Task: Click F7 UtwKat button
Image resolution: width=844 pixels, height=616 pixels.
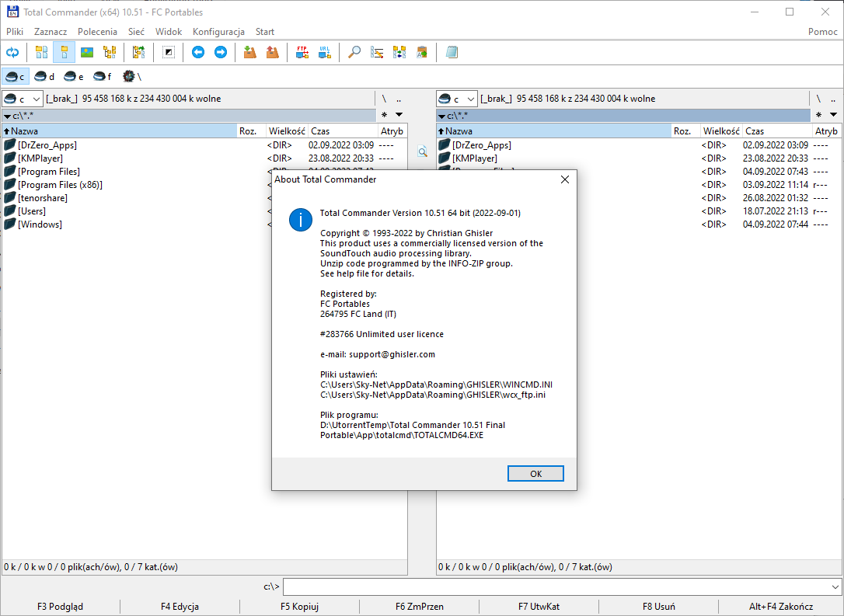Action: [x=539, y=607]
